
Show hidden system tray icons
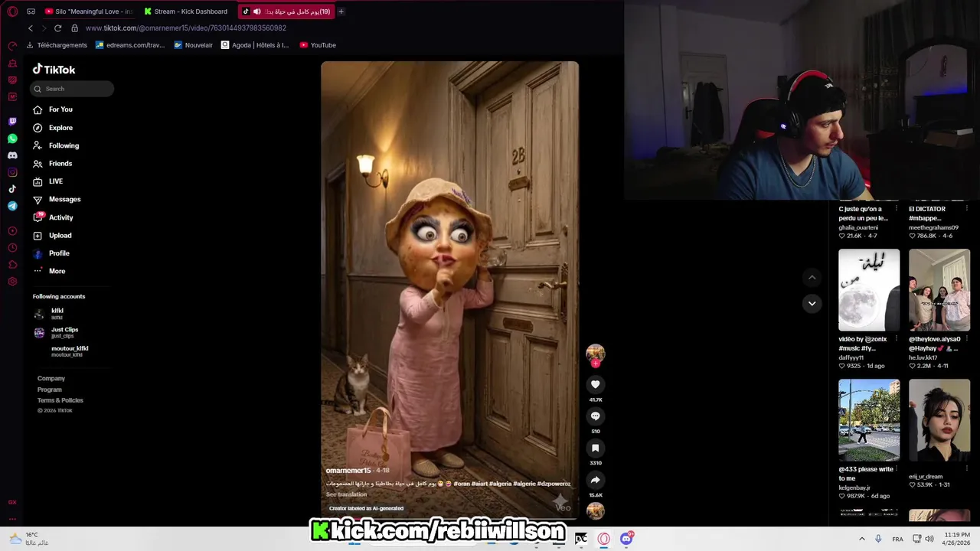[x=862, y=539]
